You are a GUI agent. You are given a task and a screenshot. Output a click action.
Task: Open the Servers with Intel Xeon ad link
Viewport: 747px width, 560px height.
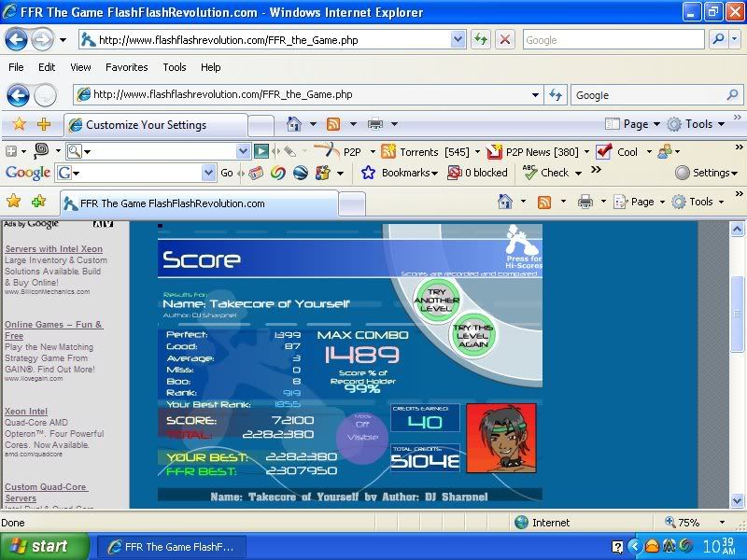coord(53,249)
